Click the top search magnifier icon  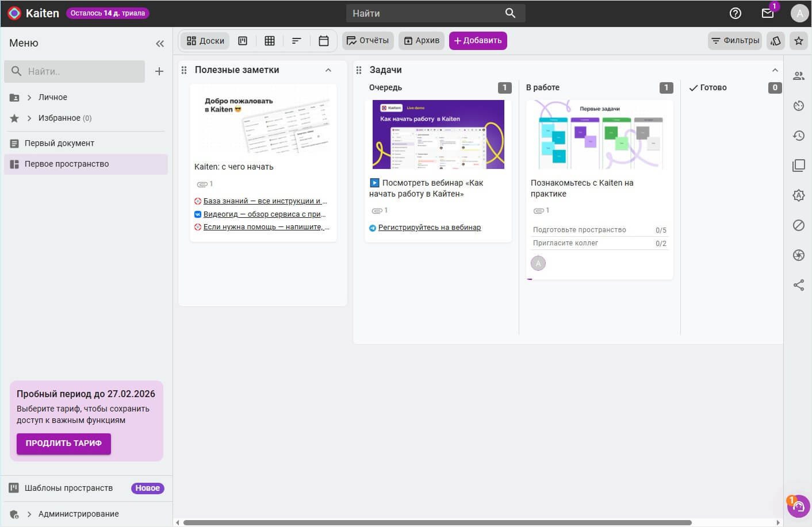coord(510,13)
